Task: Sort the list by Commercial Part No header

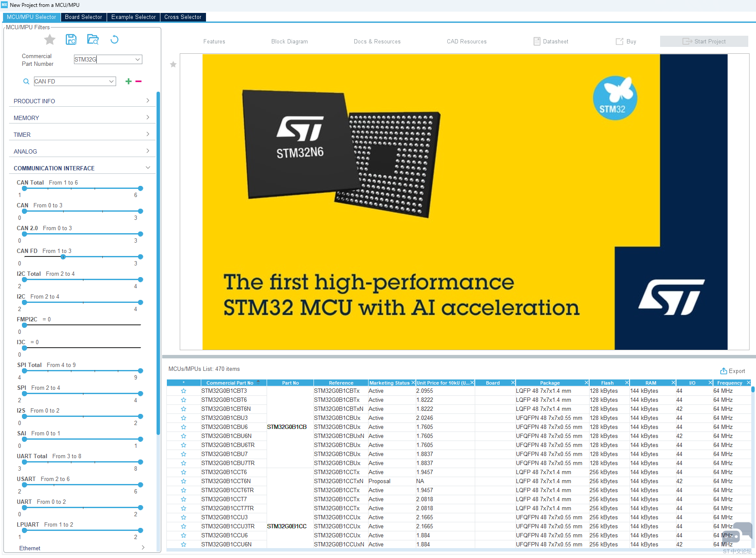Action: tap(234, 383)
